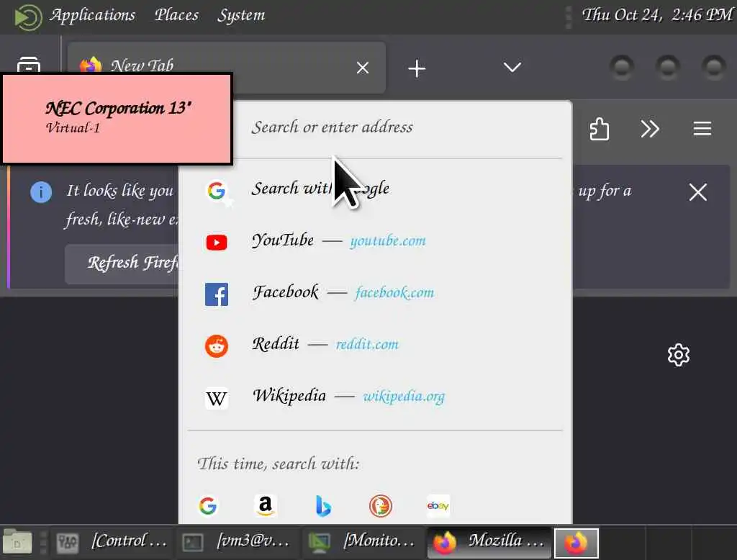737x560 pixels.
Task: Select the Reddit suggestion row
Action: click(375, 344)
